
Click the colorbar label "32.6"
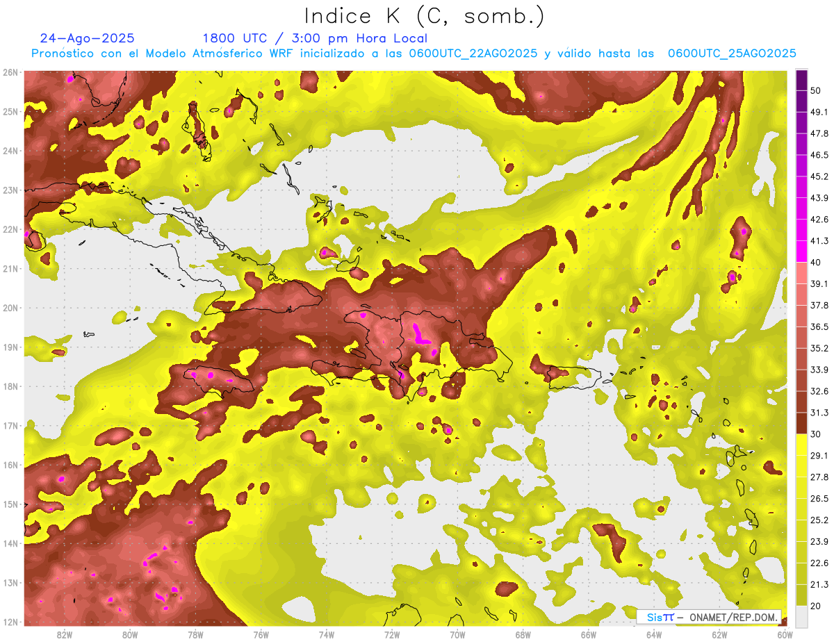tap(819, 391)
